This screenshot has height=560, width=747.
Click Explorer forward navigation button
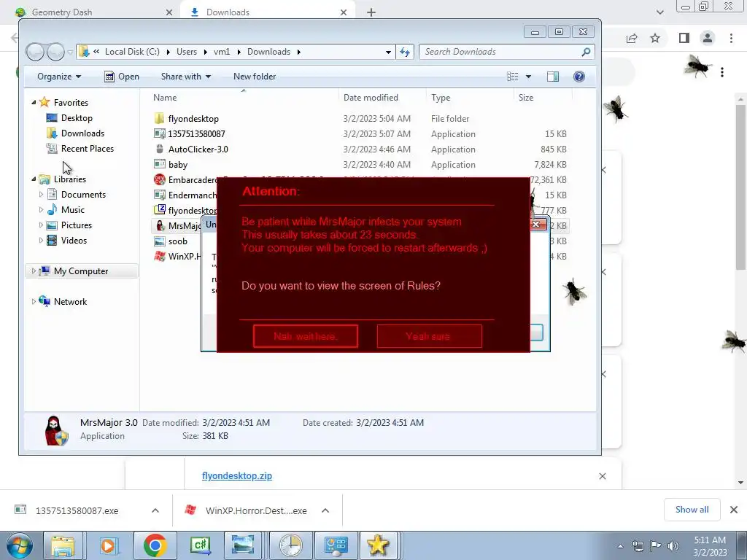(55, 52)
